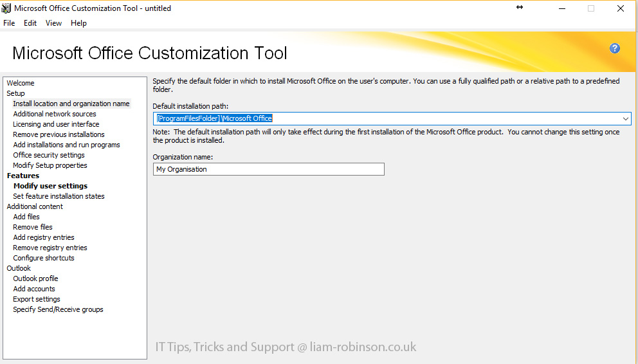Open Set feature installation states

(x=59, y=196)
